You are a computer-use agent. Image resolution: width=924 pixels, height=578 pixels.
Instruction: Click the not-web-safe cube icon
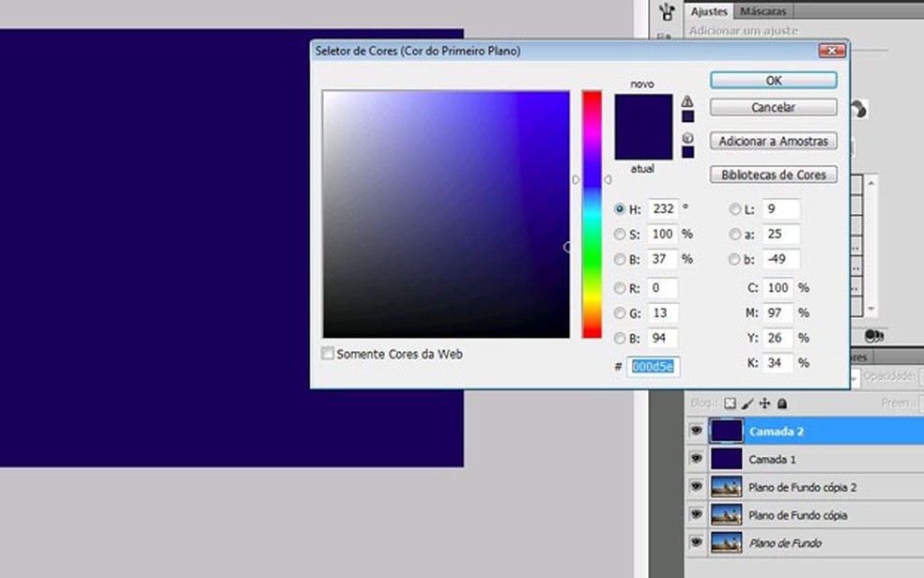pyautogui.click(x=687, y=137)
